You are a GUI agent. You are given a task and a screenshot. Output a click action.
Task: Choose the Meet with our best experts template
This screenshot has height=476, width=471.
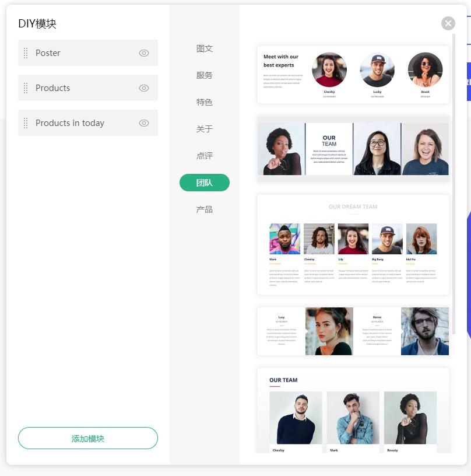(x=353, y=75)
